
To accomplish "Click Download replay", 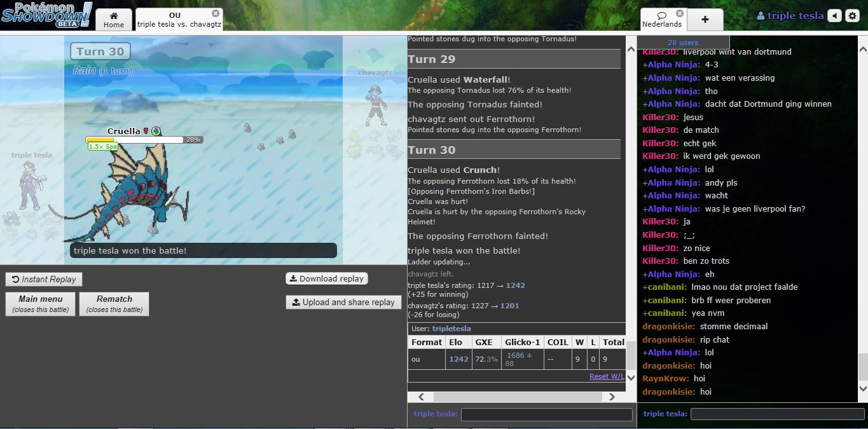I will click(x=327, y=278).
